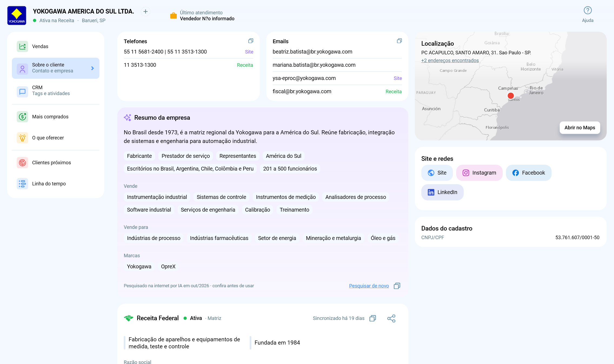614x364 pixels.
Task: Select the fiscal@br.yokogawa.com email
Action: pos(302,91)
